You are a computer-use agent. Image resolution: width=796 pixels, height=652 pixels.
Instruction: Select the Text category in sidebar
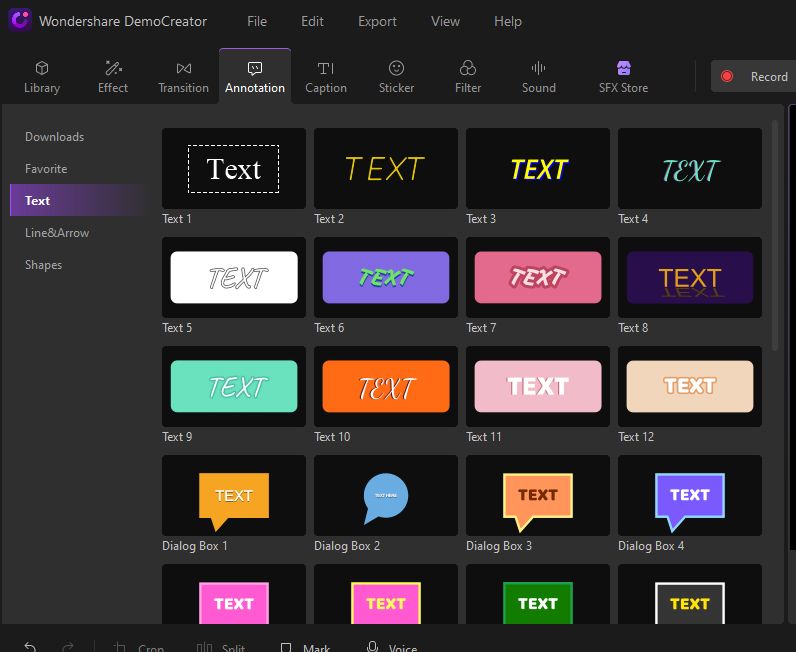point(79,201)
